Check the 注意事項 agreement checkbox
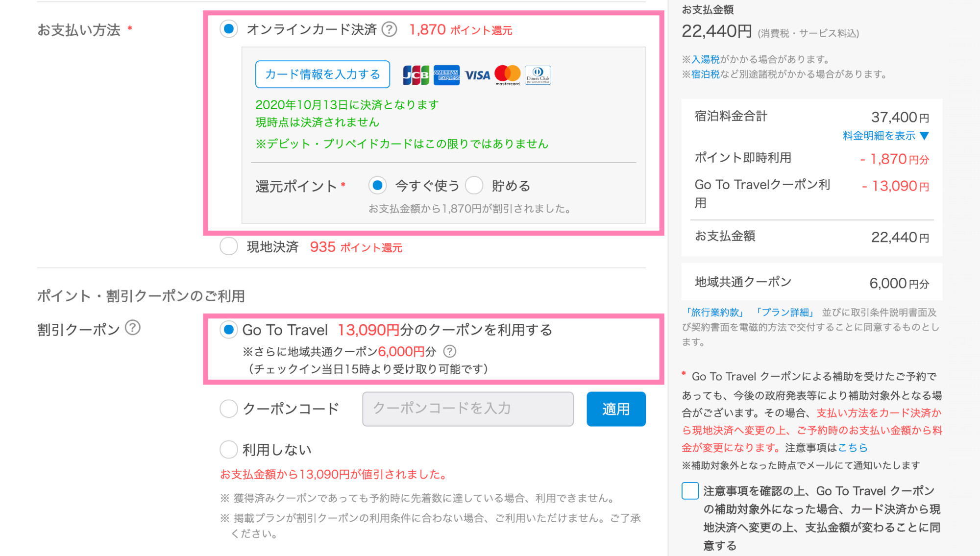Image resolution: width=980 pixels, height=556 pixels. pyautogui.click(x=690, y=491)
